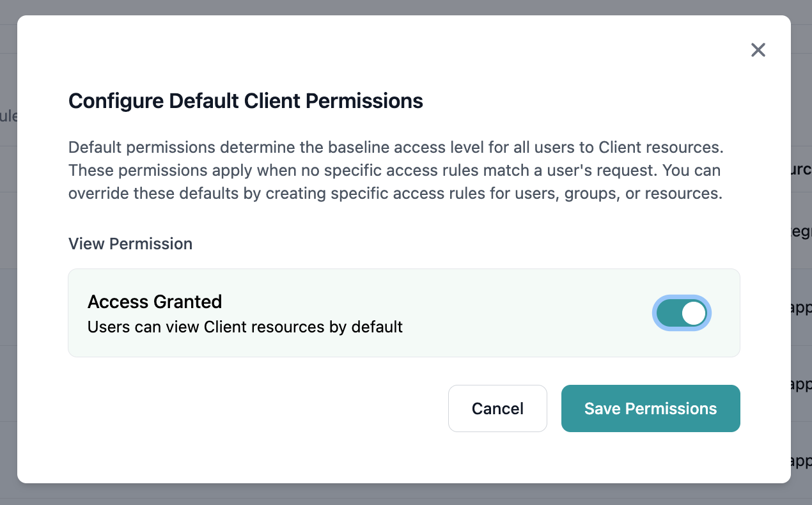Select the Access Granted panel

[404, 313]
